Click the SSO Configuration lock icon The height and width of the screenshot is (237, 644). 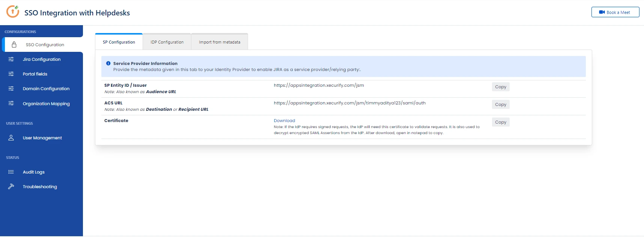[14, 45]
